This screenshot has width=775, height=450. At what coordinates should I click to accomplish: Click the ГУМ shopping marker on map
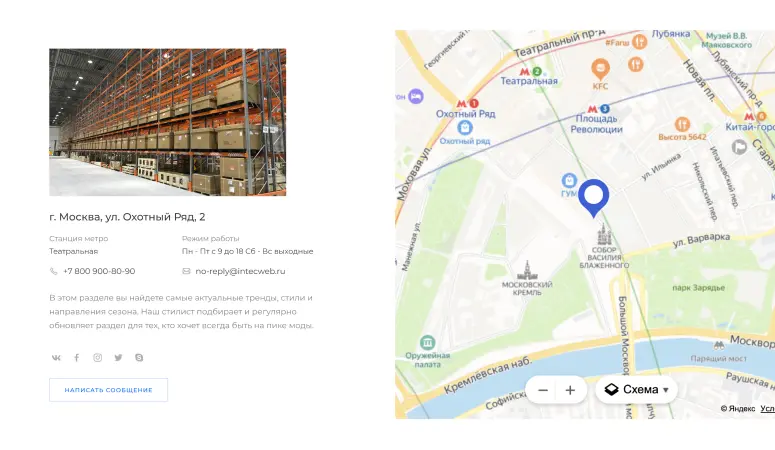[569, 180]
